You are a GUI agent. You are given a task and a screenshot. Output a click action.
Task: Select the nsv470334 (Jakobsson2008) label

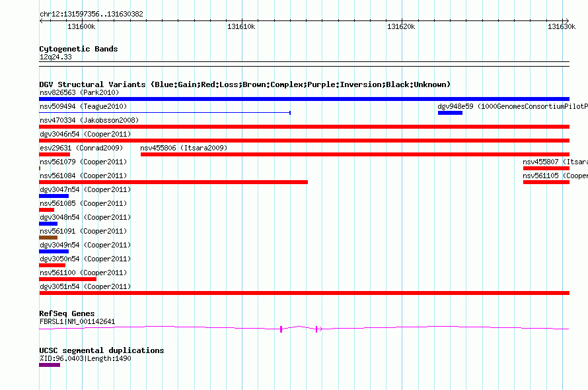pyautogui.click(x=89, y=120)
